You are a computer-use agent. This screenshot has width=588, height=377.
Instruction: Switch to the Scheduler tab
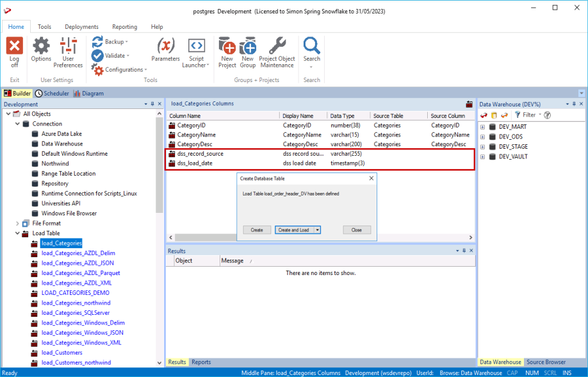pos(52,94)
